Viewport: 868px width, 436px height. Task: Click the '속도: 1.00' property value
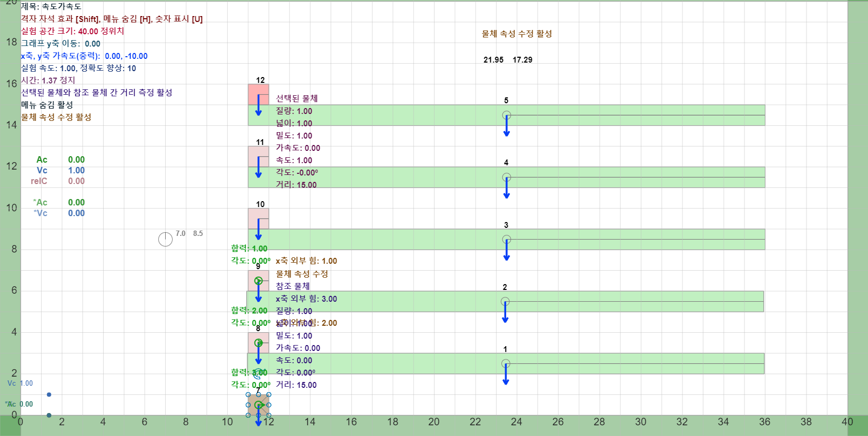click(294, 160)
